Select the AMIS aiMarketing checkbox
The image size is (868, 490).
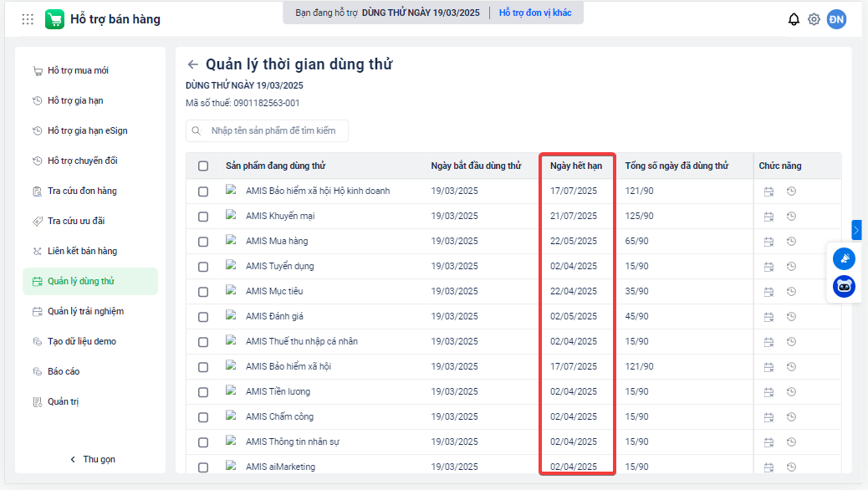click(203, 467)
